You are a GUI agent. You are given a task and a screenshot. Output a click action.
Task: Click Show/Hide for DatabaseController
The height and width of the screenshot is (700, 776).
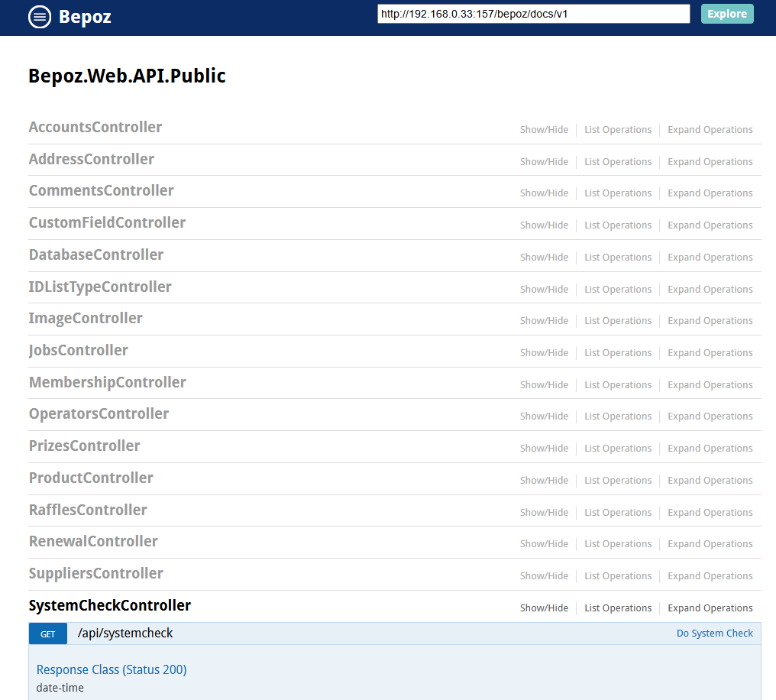[x=544, y=258]
